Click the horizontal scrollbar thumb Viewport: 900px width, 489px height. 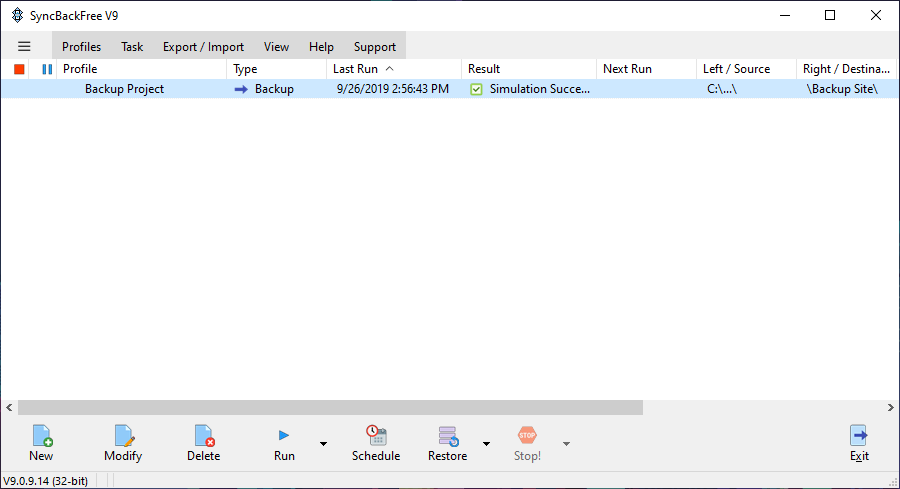click(x=331, y=408)
